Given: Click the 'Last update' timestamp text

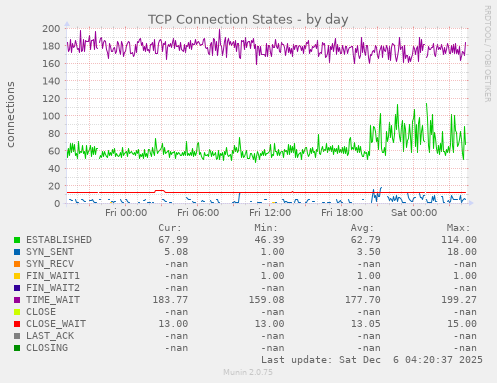Looking at the screenshot, I should coord(372,360).
